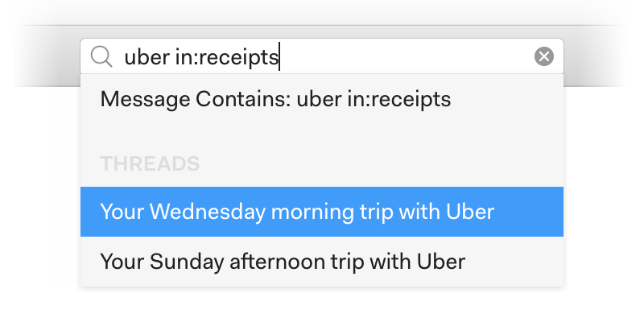Image resolution: width=644 pixels, height=322 pixels.
Task: Choose the highlighted blue Wednesday trip result
Action: click(x=321, y=212)
